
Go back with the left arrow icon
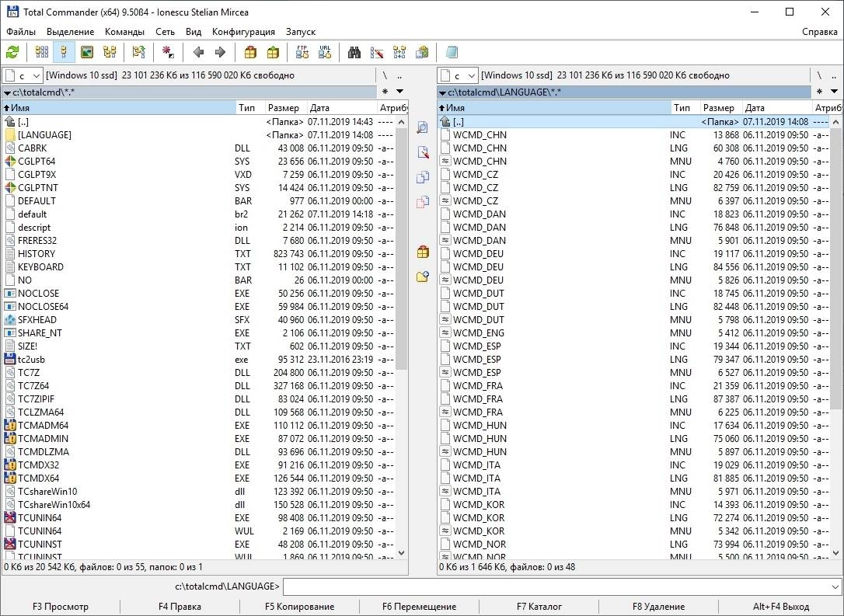pyautogui.click(x=198, y=52)
